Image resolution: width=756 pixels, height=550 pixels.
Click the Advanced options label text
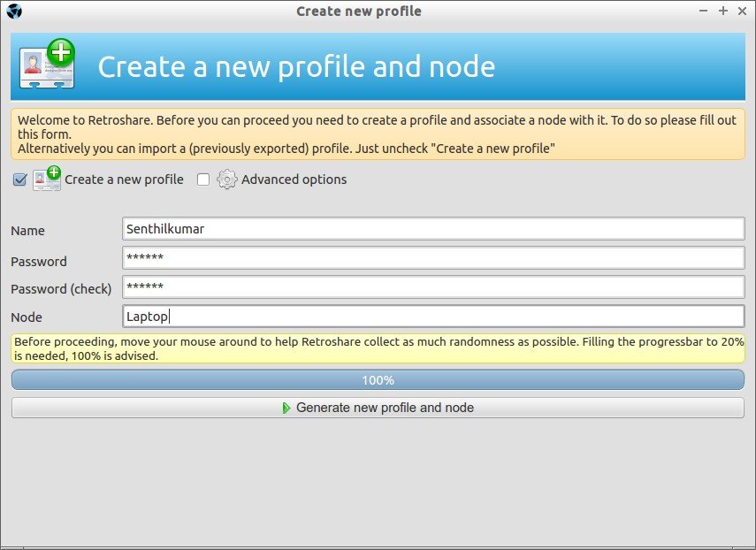coord(294,180)
